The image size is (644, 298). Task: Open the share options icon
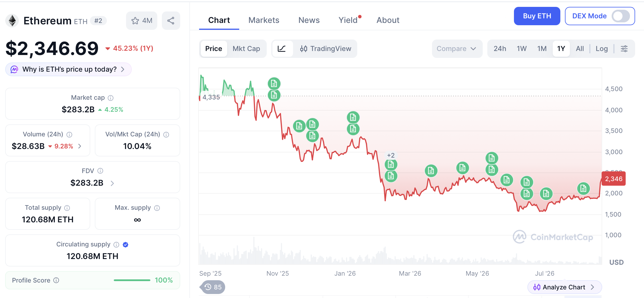171,21
